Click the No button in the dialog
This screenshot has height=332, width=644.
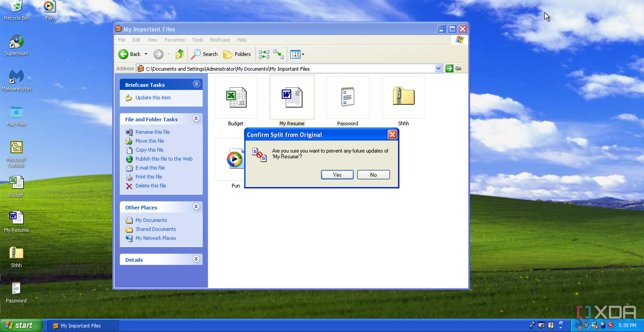[373, 175]
